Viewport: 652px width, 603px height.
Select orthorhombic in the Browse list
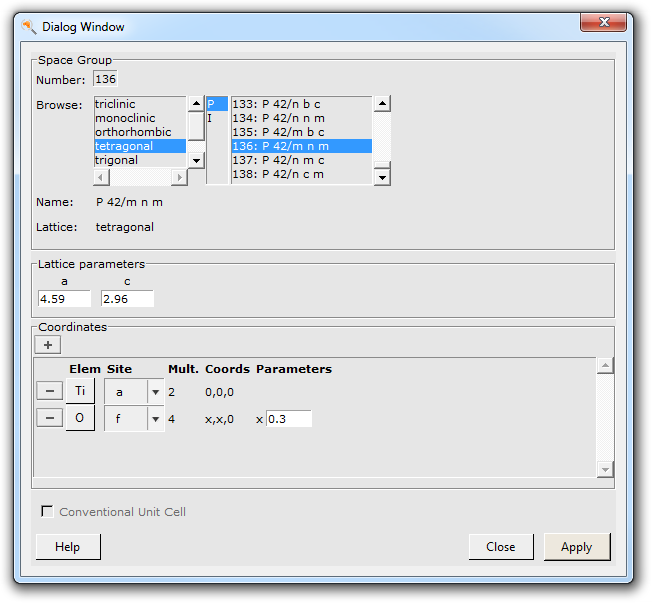pyautogui.click(x=133, y=132)
